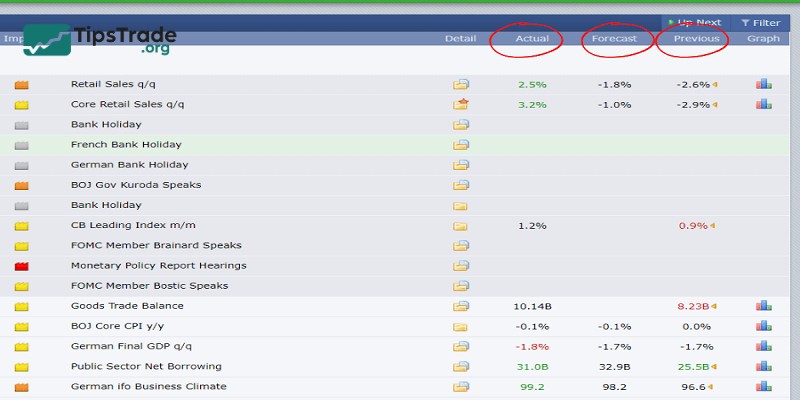The height and width of the screenshot is (400, 800).
Task: Click orange impact icon beside Retail Sales q/q
Action: tap(22, 85)
